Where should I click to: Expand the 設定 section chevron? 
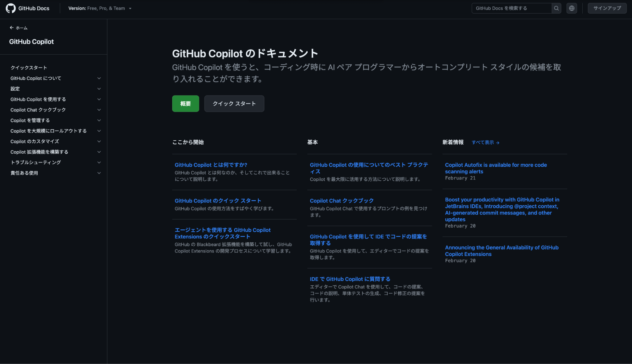pos(99,89)
